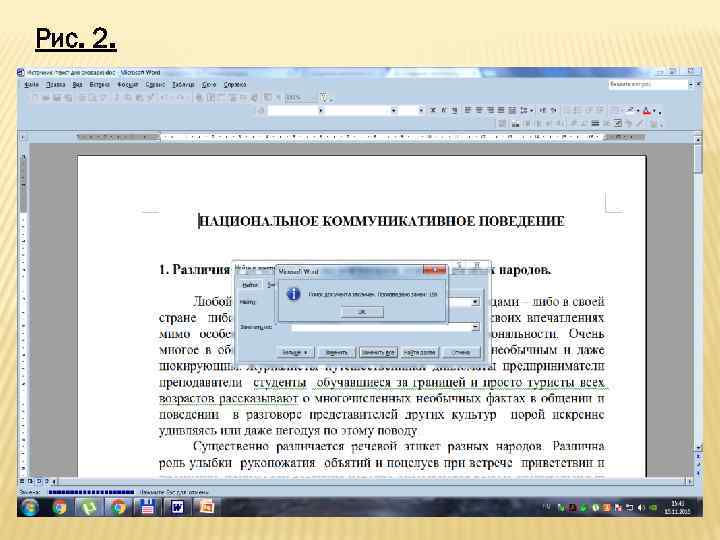Open Google Chrome from taskbar, first icon
The width and height of the screenshot is (720, 540).
pos(59,507)
